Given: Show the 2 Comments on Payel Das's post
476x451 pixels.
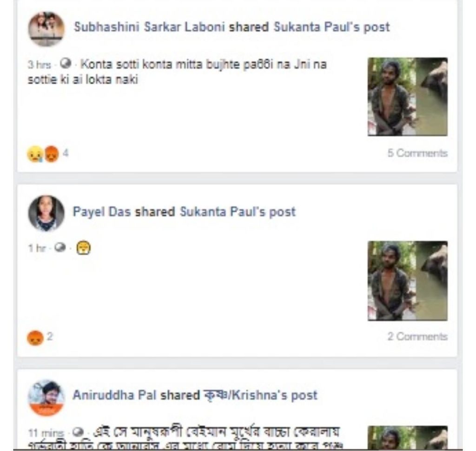Looking at the screenshot, I should point(417,337).
